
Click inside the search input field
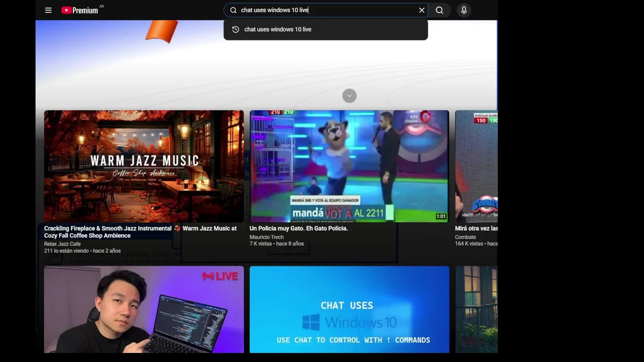(x=327, y=10)
